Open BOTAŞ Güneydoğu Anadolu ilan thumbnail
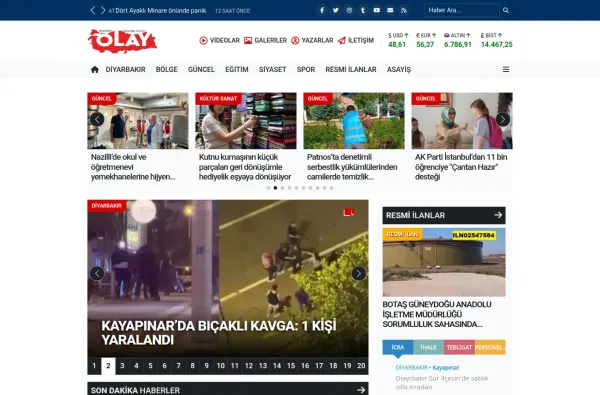600x395 pixels. (x=444, y=262)
